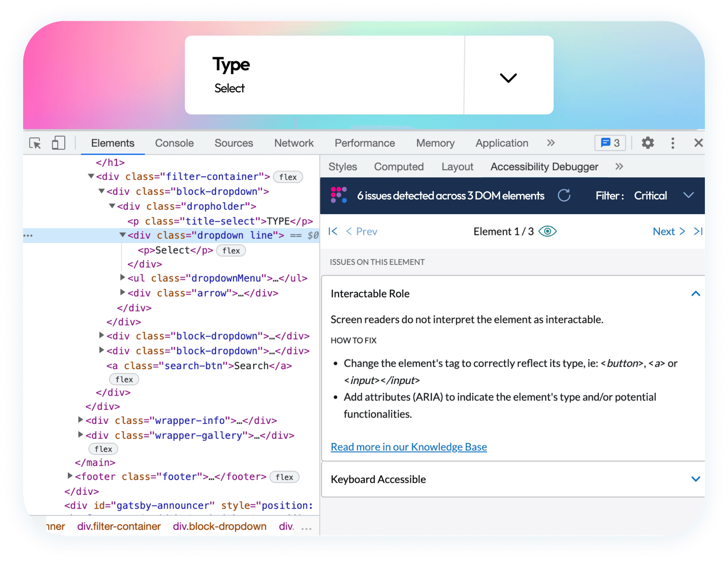The width and height of the screenshot is (728, 561).
Task: Toggle element highlight eye icon
Action: coord(548,231)
